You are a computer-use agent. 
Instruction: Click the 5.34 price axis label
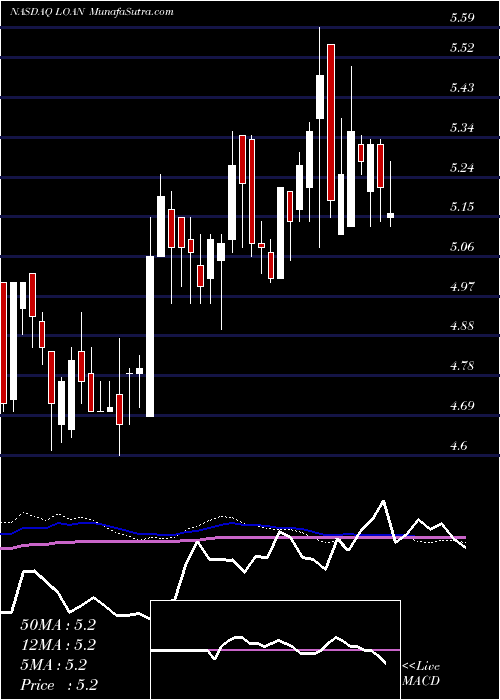(462, 128)
